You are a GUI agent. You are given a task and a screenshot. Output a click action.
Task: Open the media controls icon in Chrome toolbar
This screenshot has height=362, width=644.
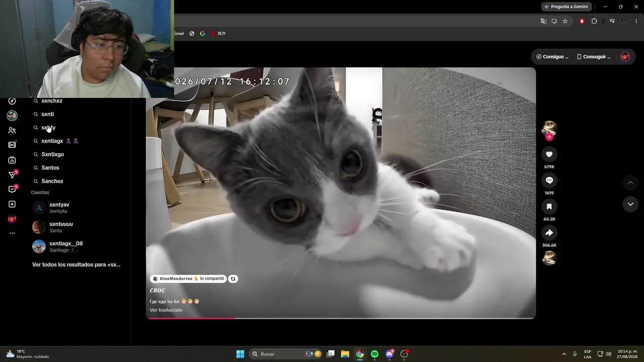612,21
